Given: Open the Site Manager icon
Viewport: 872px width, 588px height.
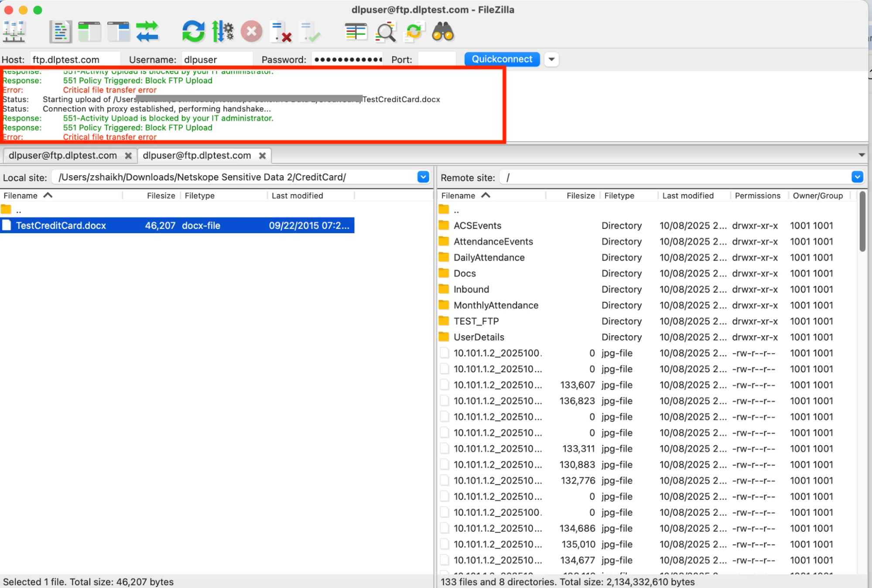Looking at the screenshot, I should (14, 32).
